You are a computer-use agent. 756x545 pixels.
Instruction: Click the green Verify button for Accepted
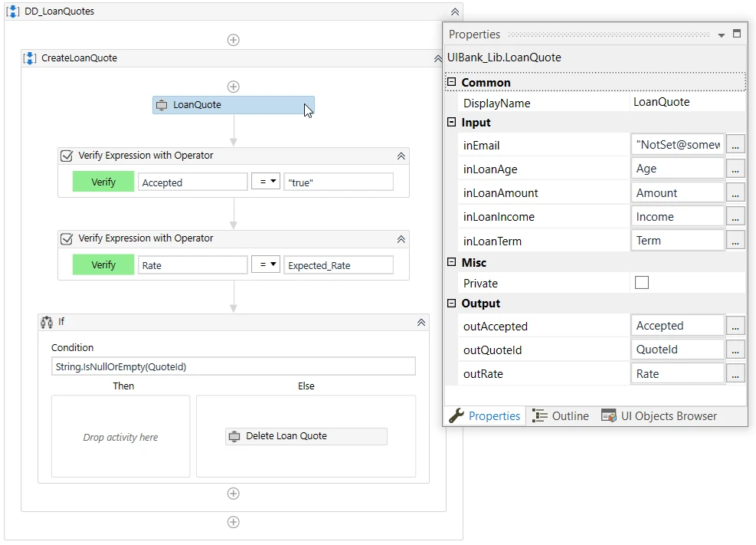coord(103,182)
